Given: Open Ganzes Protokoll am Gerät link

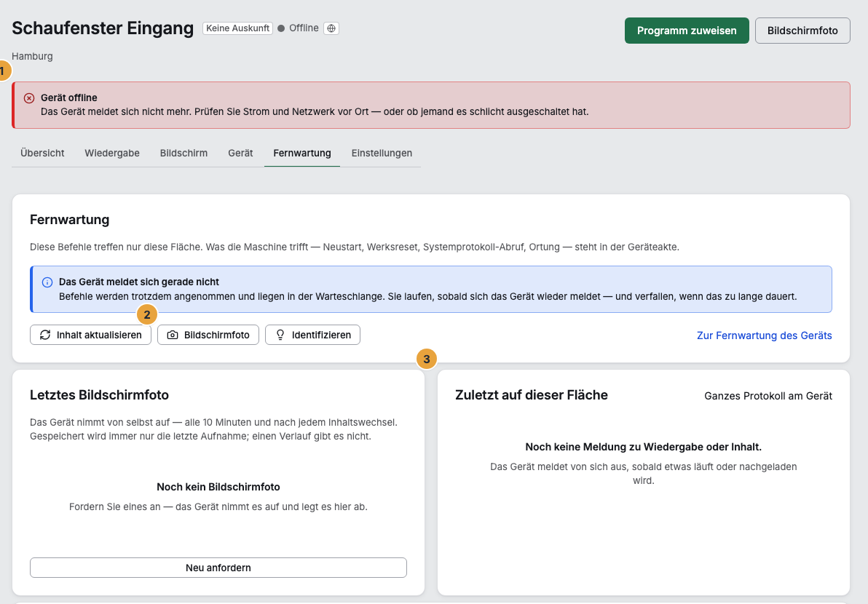Looking at the screenshot, I should coord(768,396).
